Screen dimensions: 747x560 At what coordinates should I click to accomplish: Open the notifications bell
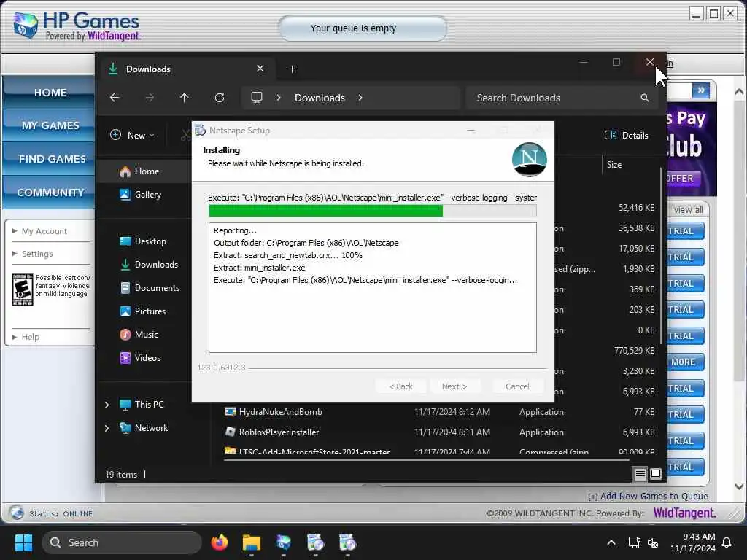(x=727, y=542)
